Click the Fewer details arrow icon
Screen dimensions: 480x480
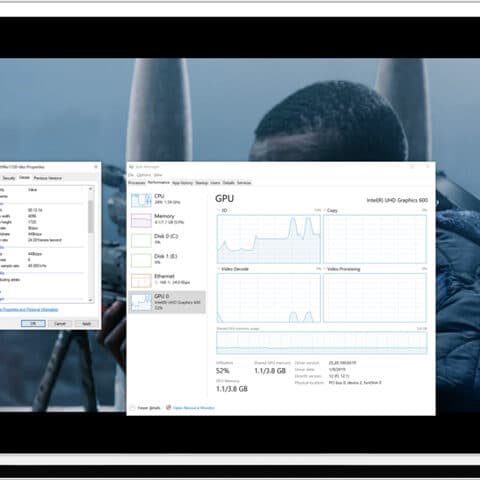132,408
